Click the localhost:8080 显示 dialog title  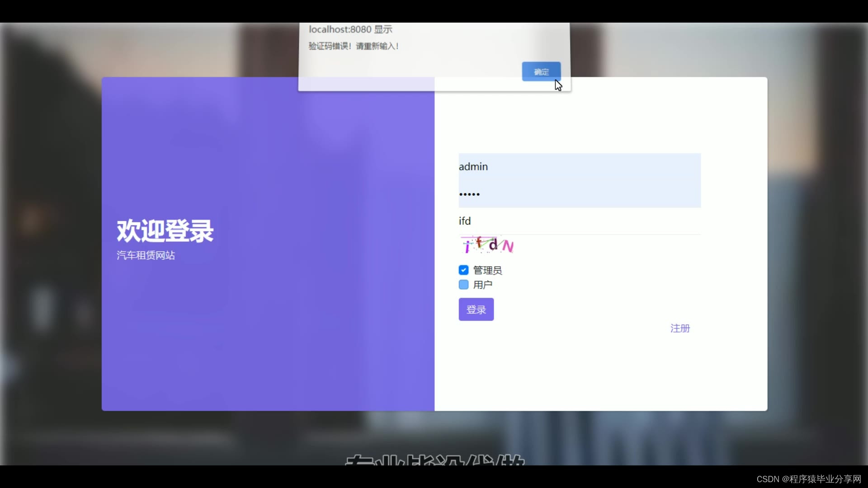tap(350, 29)
